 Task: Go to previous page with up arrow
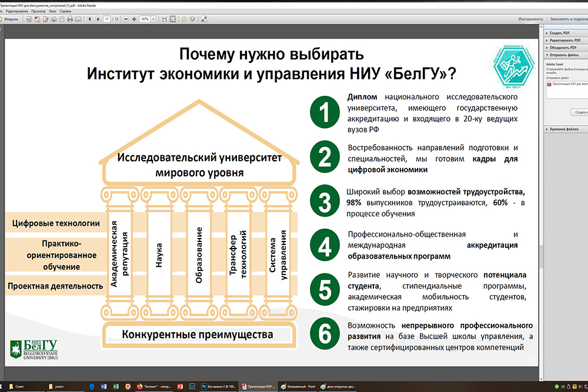click(90, 19)
